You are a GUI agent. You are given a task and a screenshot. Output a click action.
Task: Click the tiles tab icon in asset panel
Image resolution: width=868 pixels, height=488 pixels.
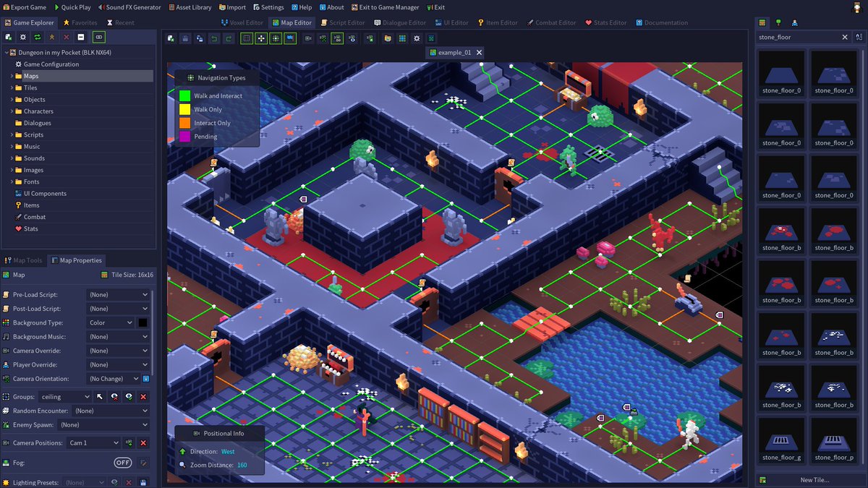(x=763, y=22)
